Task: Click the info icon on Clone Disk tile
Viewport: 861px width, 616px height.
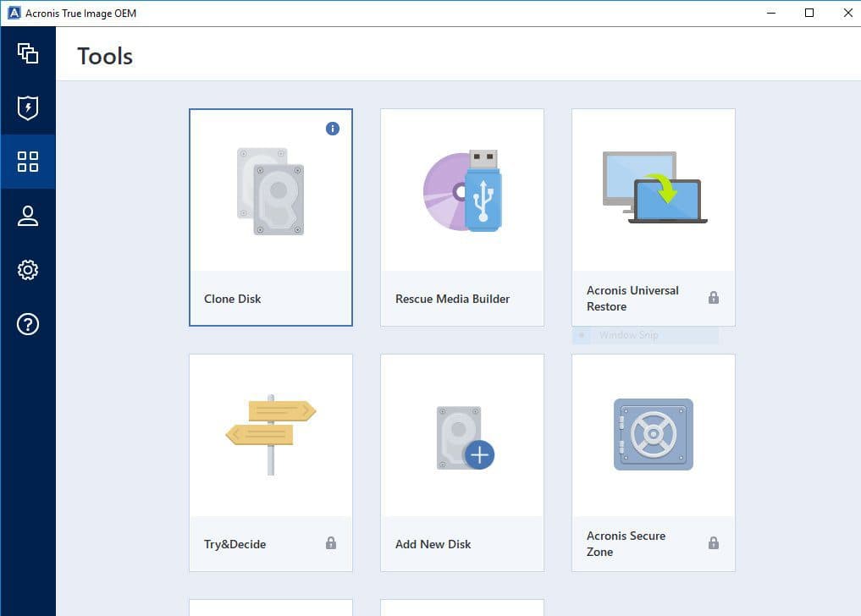Action: 332,128
